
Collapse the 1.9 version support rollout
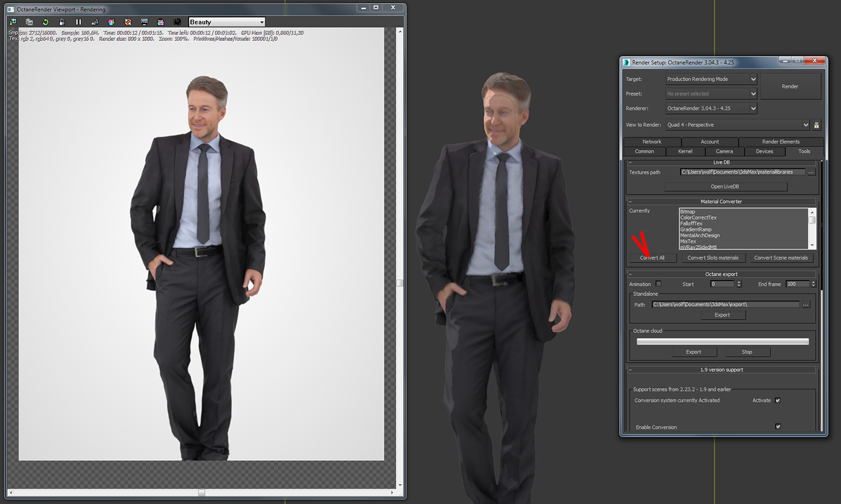pyautogui.click(x=721, y=369)
